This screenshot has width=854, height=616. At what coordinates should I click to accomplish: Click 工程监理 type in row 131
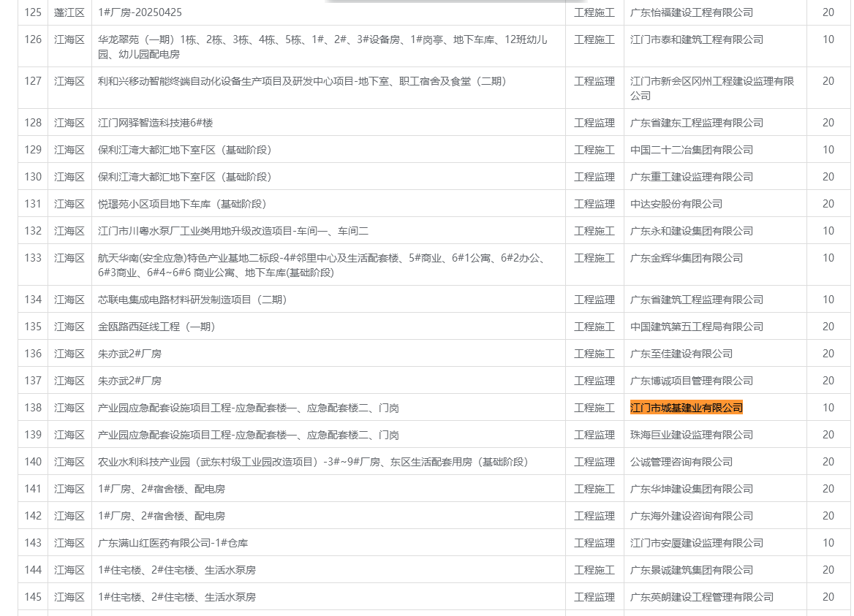[594, 204]
